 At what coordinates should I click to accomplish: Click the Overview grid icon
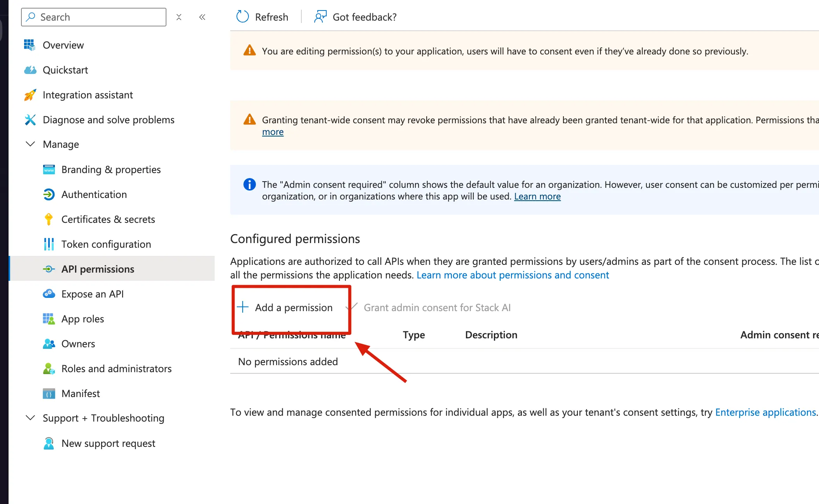[30, 45]
